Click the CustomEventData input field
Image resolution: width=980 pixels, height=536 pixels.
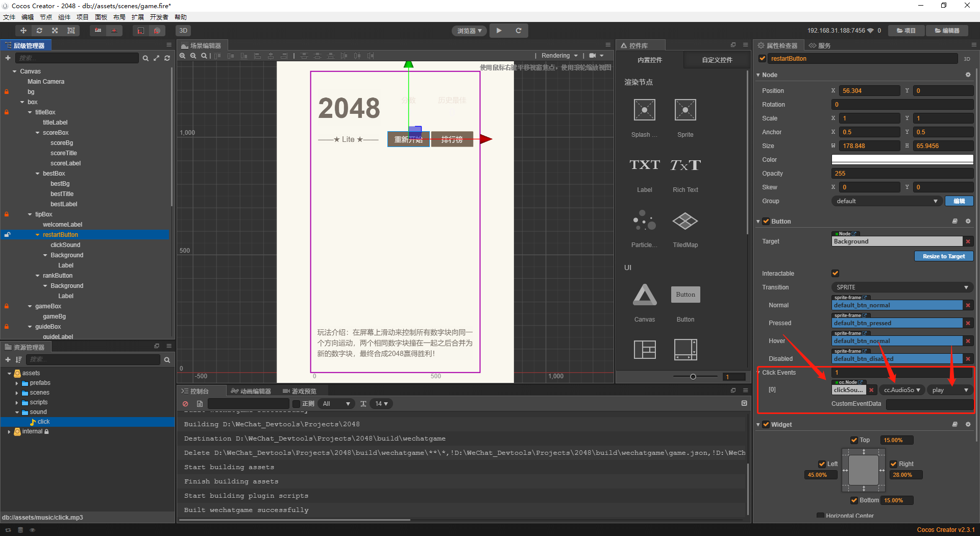click(x=929, y=404)
